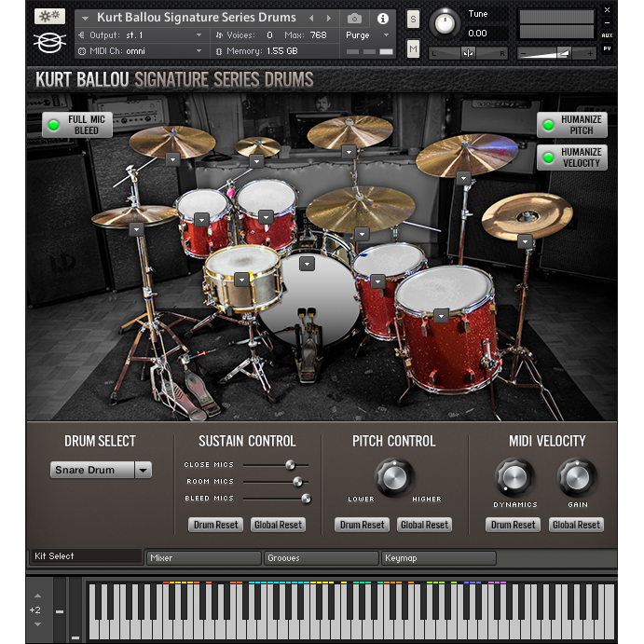
Task: Click the PV button in header
Action: coord(607,48)
